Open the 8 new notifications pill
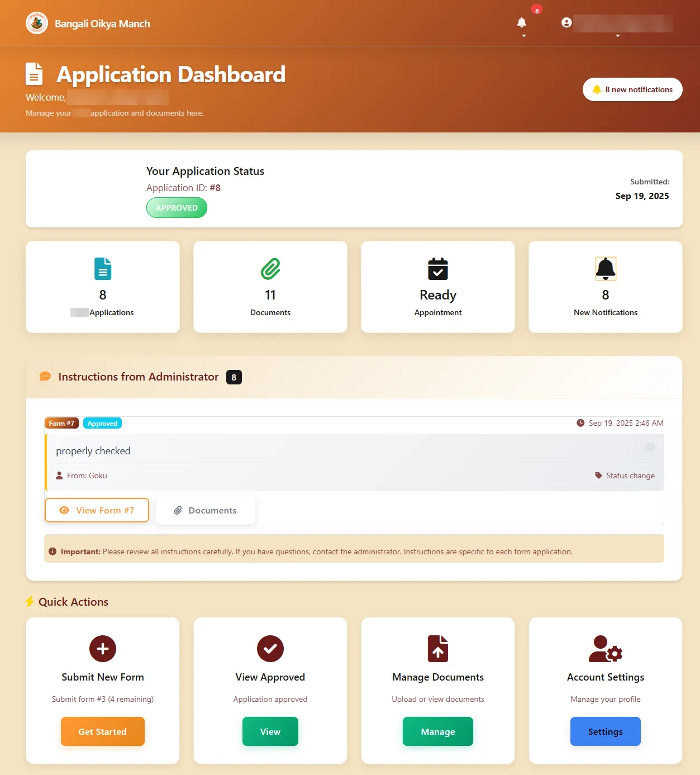Image resolution: width=700 pixels, height=775 pixels. pos(632,89)
